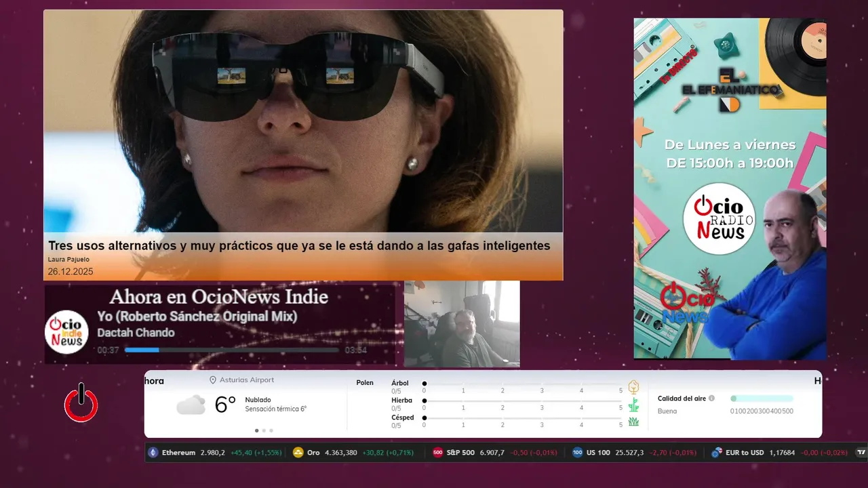Image resolution: width=868 pixels, height=488 pixels.
Task: Click the song title Yo (Roberto Sánchez Original Mix)
Action: 197,317
